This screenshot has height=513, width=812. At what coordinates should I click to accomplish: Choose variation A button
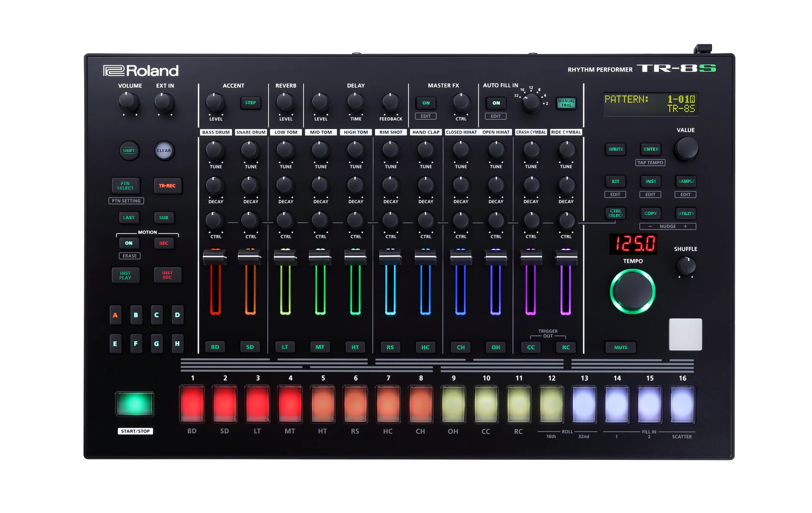[115, 315]
